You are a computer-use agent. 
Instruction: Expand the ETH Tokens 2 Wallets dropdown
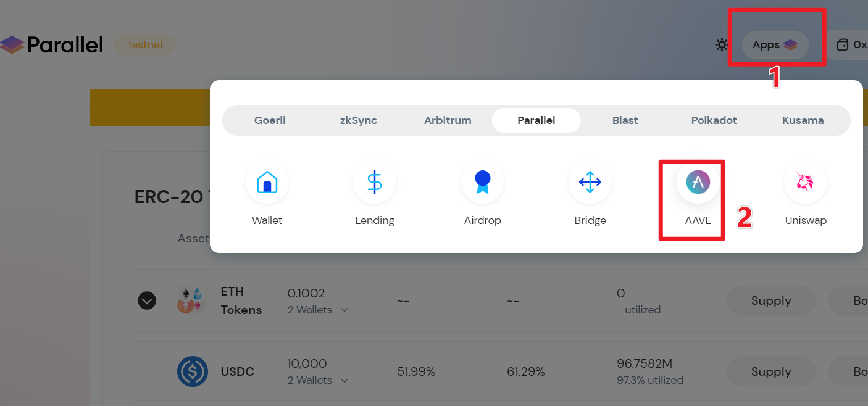[318, 310]
